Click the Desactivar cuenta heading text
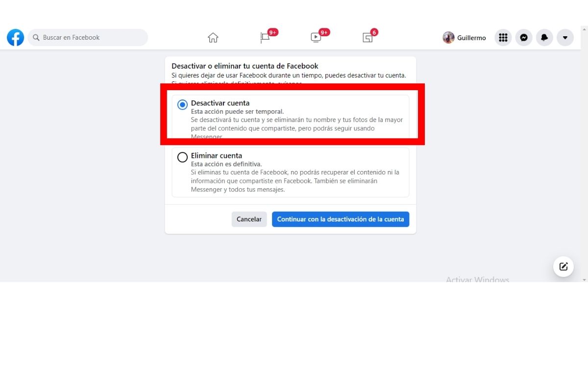 pos(220,103)
